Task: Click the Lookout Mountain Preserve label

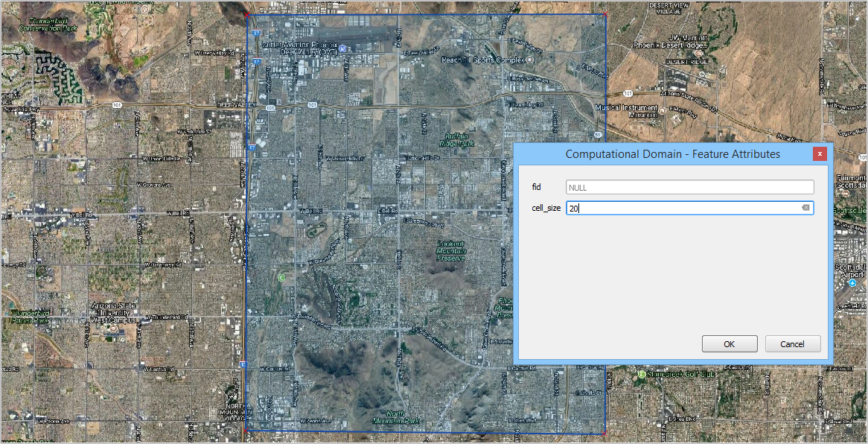Action: tap(450, 250)
